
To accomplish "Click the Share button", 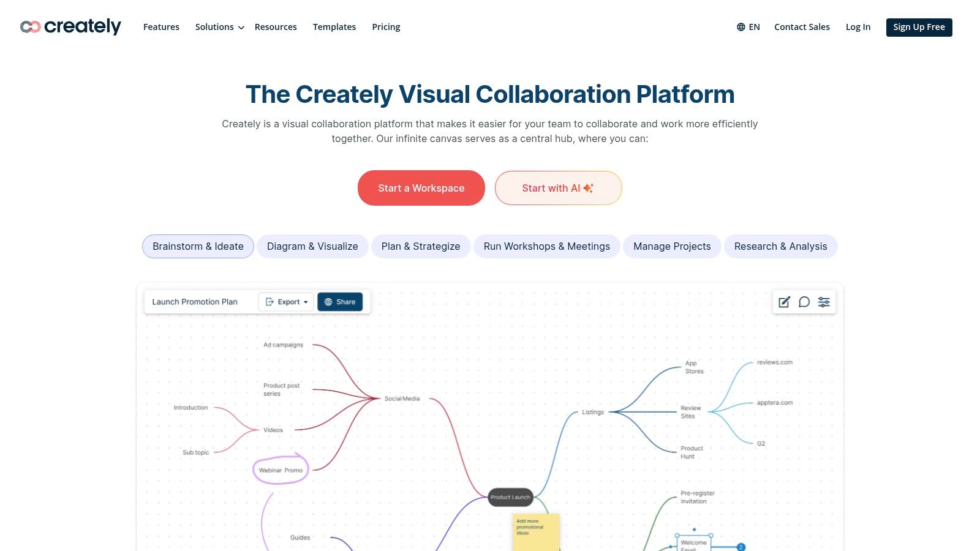I will click(x=340, y=302).
